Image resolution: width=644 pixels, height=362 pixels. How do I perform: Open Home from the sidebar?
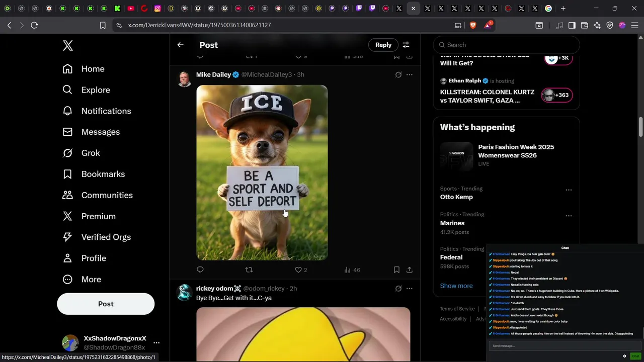[x=84, y=69]
